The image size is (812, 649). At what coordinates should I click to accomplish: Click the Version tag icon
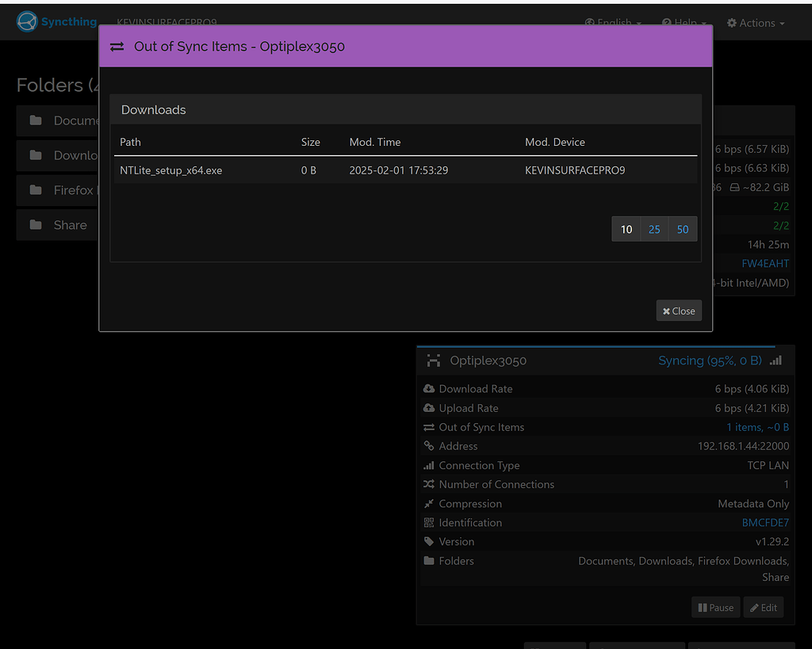pos(429,541)
